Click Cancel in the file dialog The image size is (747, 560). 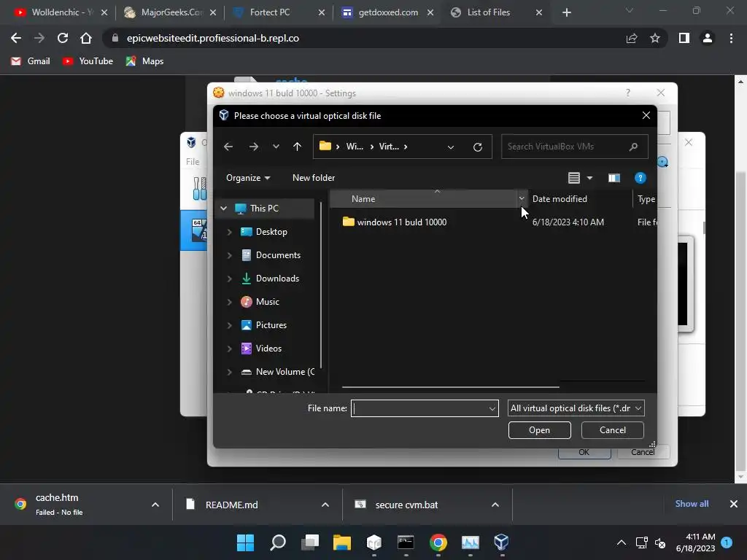click(613, 430)
